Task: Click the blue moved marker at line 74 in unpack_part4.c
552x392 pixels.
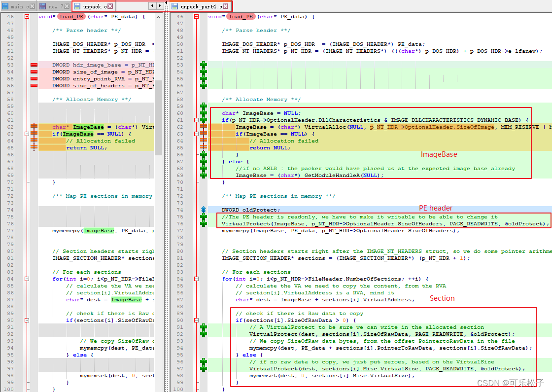Action: point(204,210)
